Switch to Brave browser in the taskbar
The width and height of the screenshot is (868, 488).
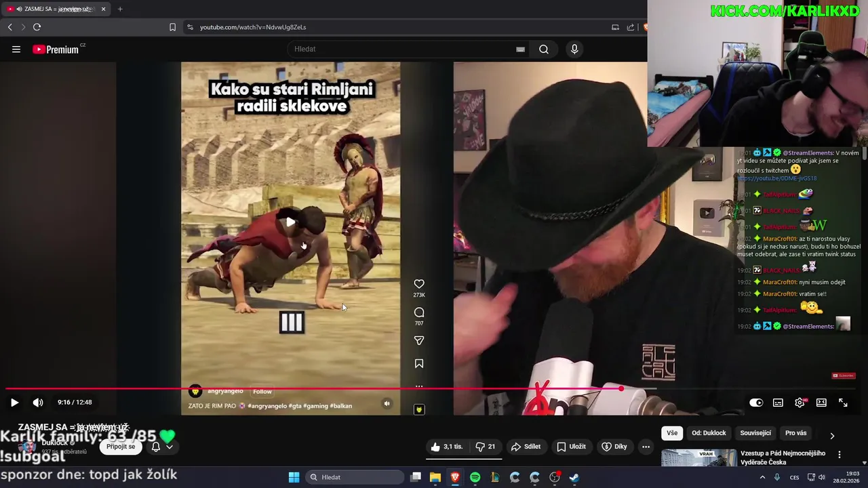(455, 477)
